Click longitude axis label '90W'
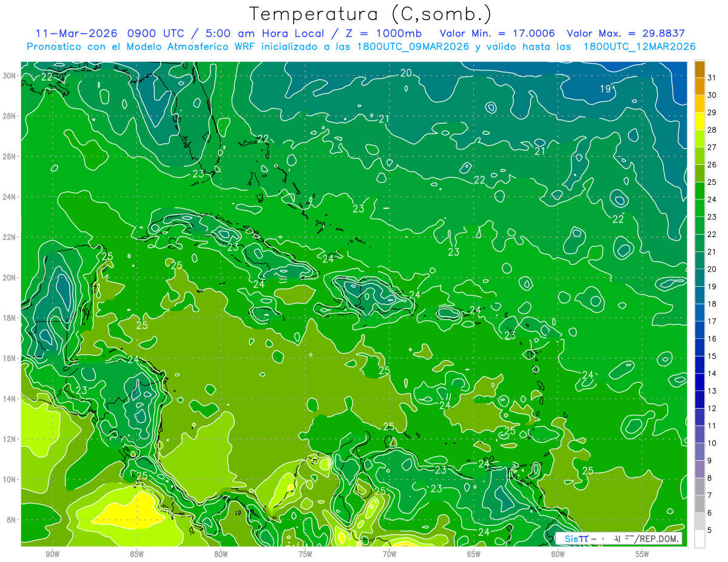Screen dimensions: 728x562 coord(52,554)
